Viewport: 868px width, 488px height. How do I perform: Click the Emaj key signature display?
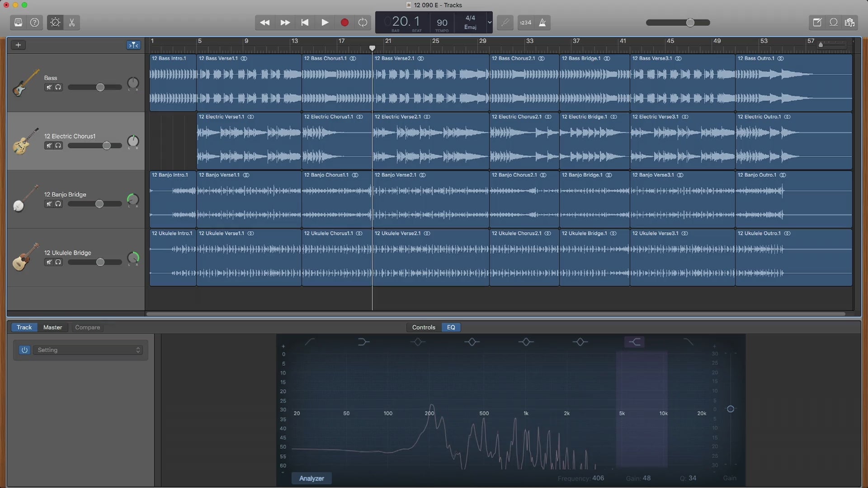(470, 27)
